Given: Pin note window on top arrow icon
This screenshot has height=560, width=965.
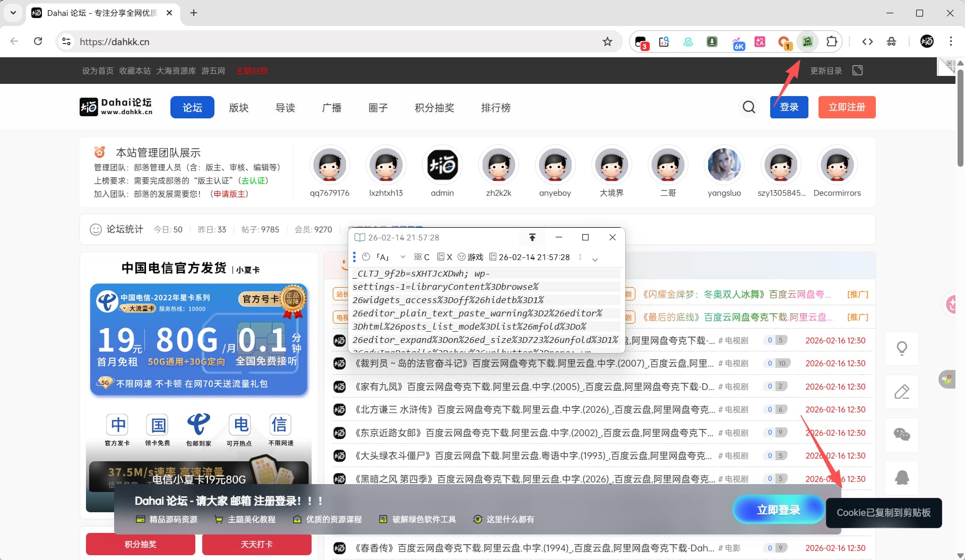Looking at the screenshot, I should (532, 237).
